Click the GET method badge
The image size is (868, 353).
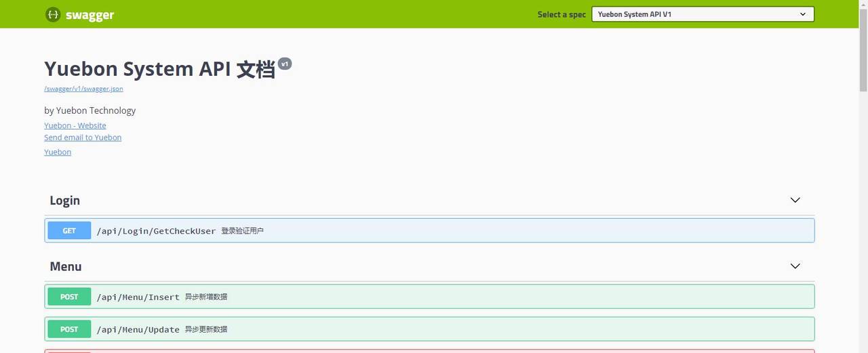[69, 231]
